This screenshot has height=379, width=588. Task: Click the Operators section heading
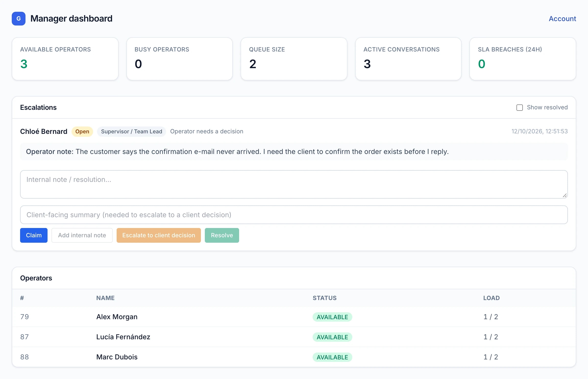[x=36, y=278]
